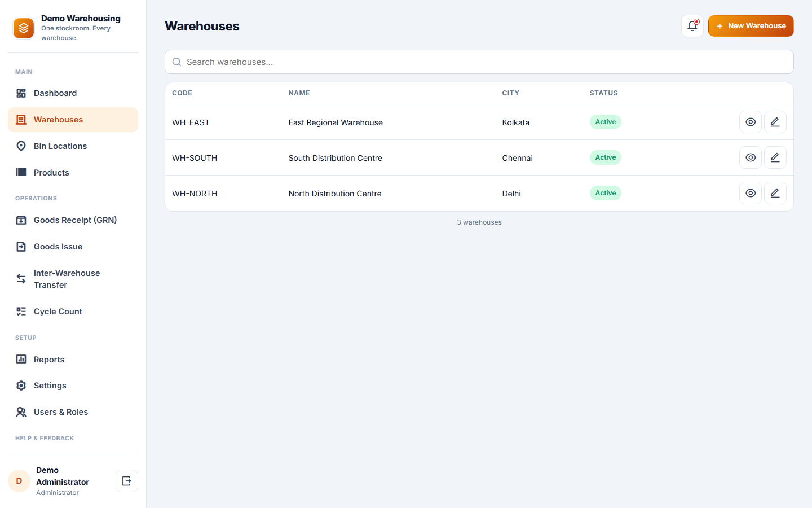Click the Demo Administrator name
The width and height of the screenshot is (812, 508).
[63, 476]
